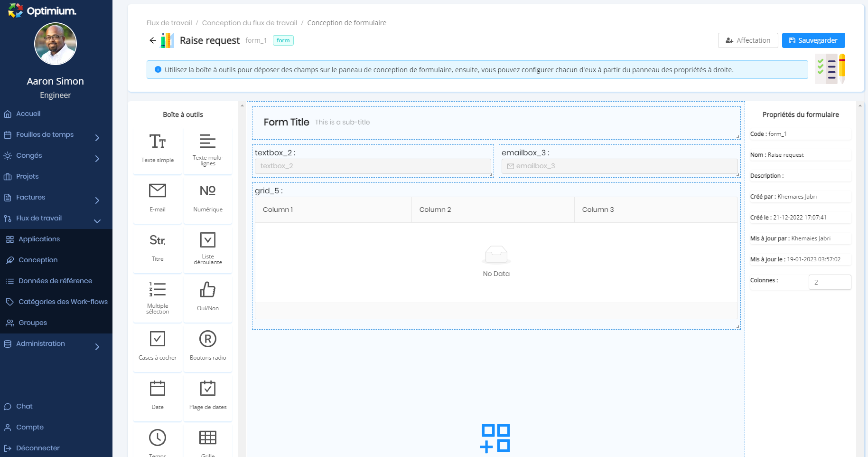The image size is (868, 457).
Task: Click the back arrow beside Raise request
Action: pyautogui.click(x=152, y=40)
